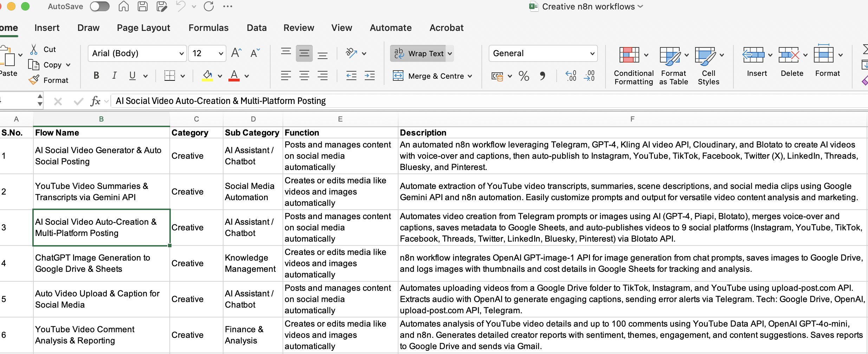This screenshot has height=354, width=868.
Task: Click the Undo arrow icon
Action: 181,6
